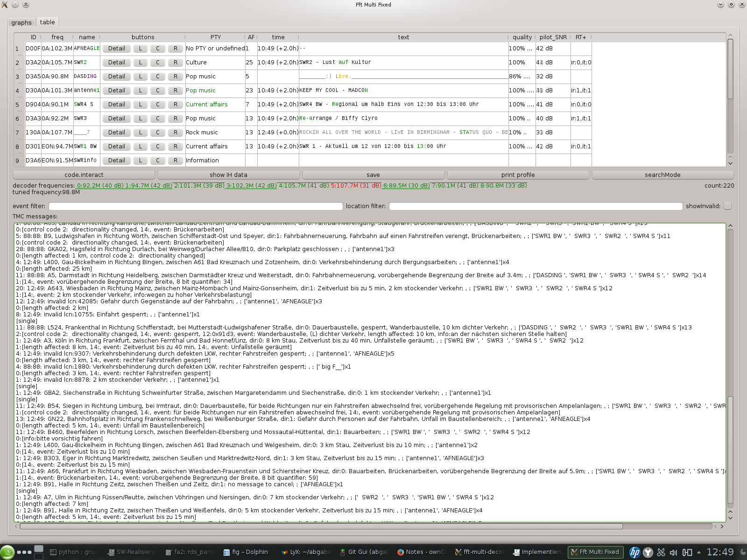Image resolution: width=747 pixels, height=560 pixels.
Task: Toggle the L channel button for SWR2
Action: pos(140,62)
